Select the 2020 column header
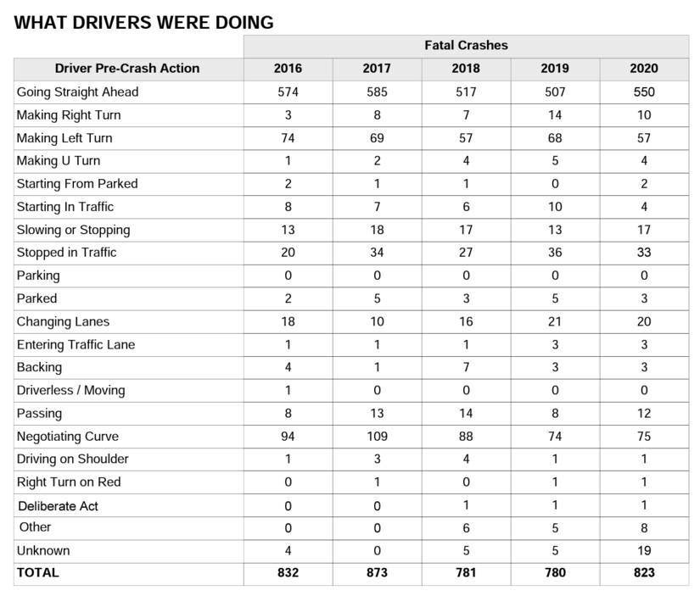The height and width of the screenshot is (596, 700). (644, 69)
